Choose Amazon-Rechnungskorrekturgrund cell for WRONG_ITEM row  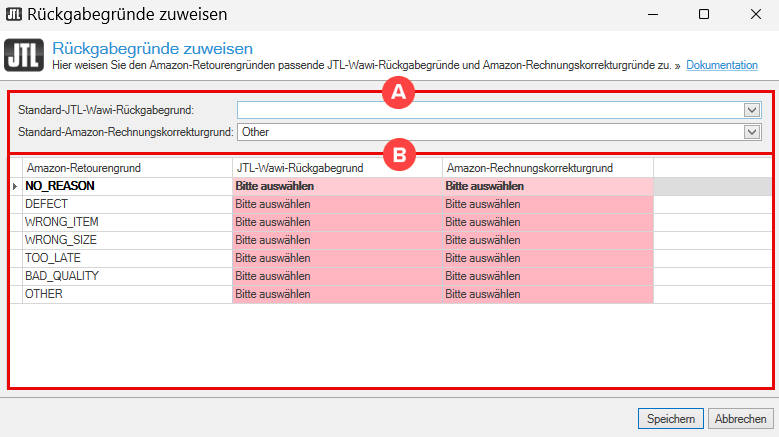[548, 222]
